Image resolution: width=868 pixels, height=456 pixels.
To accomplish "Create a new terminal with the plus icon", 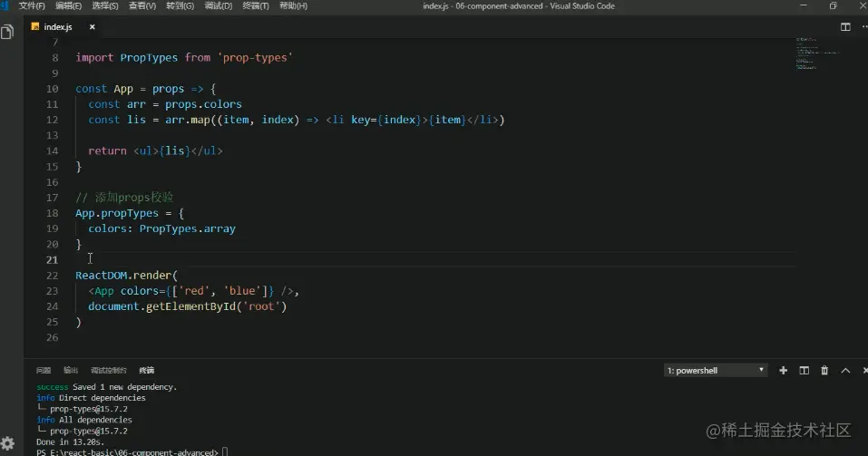I will tap(783, 370).
